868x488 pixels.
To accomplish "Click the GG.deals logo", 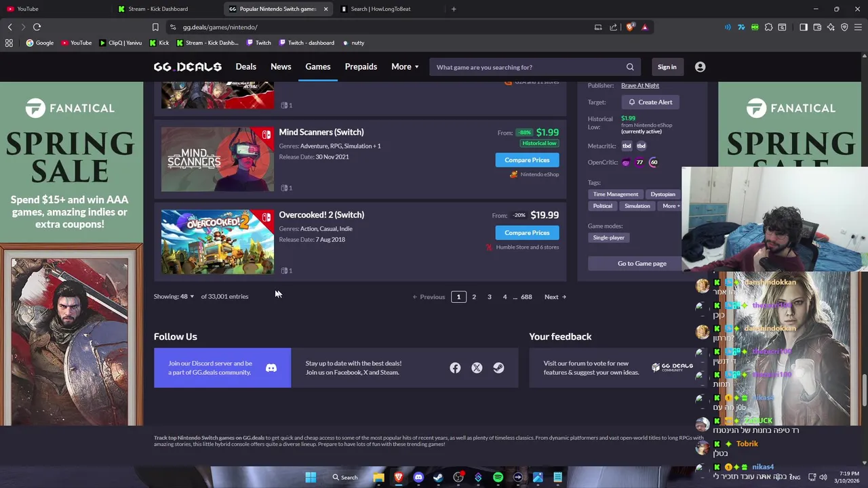I will [x=188, y=67].
